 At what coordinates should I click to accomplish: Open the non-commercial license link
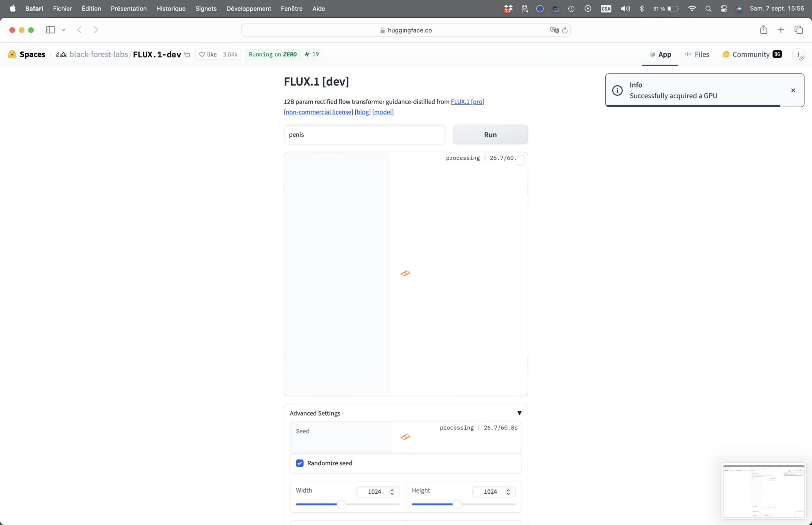tap(318, 112)
